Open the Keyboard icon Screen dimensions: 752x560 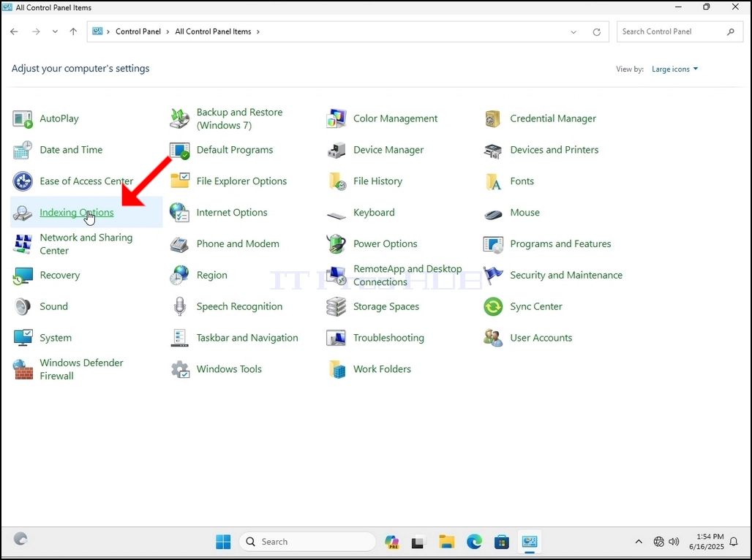(336, 215)
